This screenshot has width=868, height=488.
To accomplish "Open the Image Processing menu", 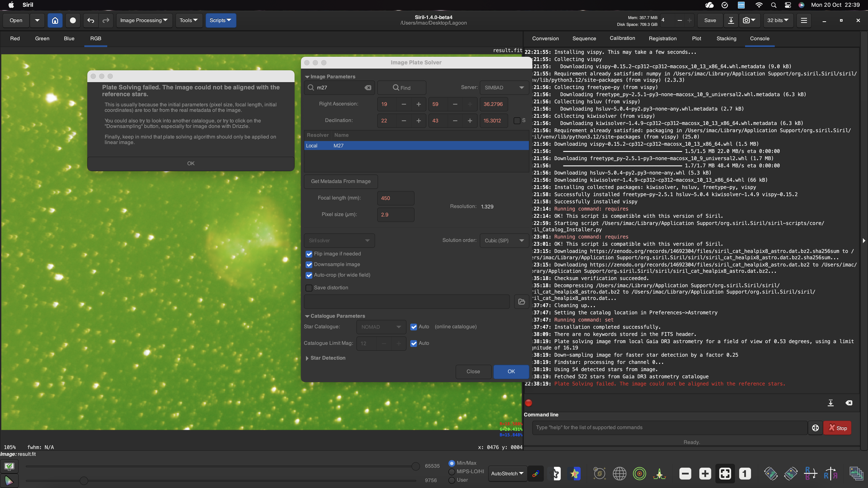I will 144,20.
